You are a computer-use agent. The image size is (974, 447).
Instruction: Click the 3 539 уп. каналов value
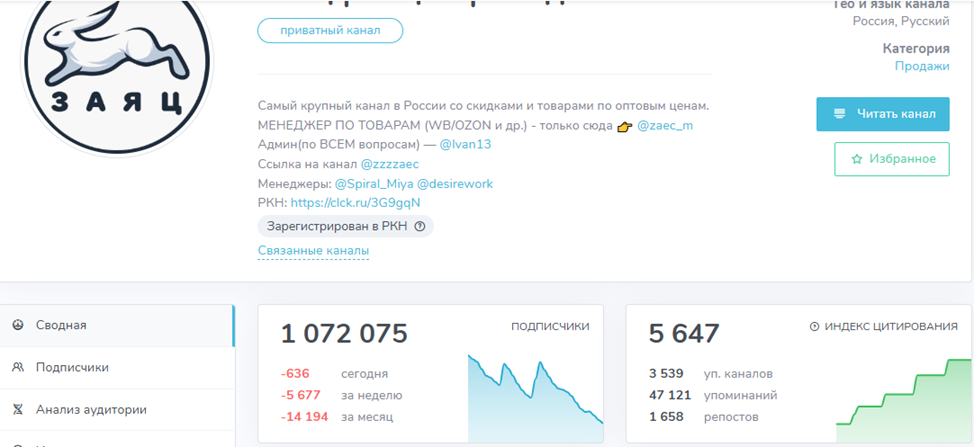(667, 374)
